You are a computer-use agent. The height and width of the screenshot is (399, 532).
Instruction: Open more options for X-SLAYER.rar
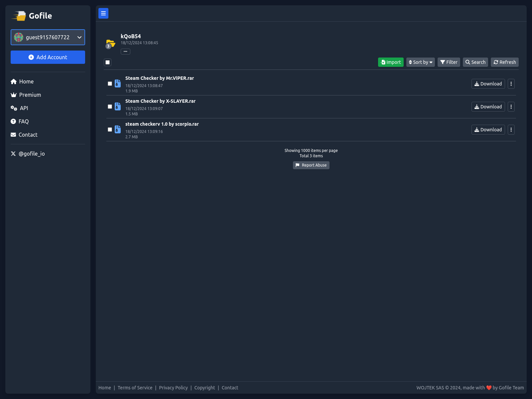click(511, 107)
